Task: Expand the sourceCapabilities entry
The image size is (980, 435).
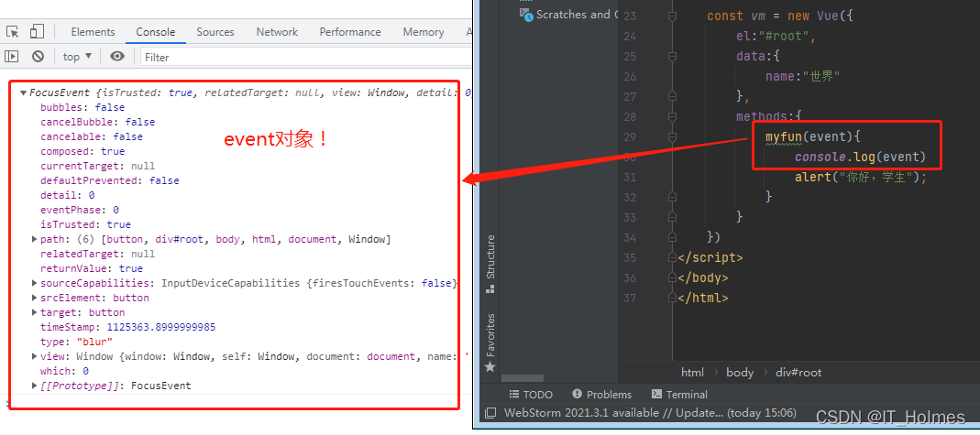Action: pyautogui.click(x=34, y=283)
